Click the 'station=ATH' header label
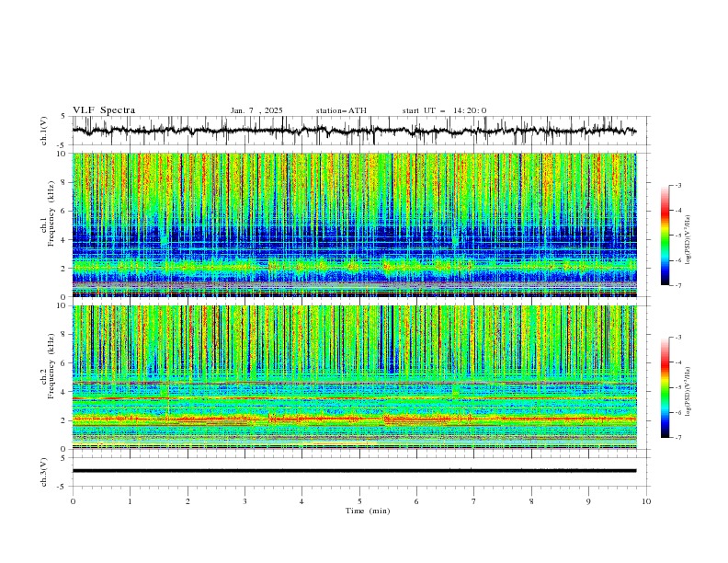 click(341, 110)
